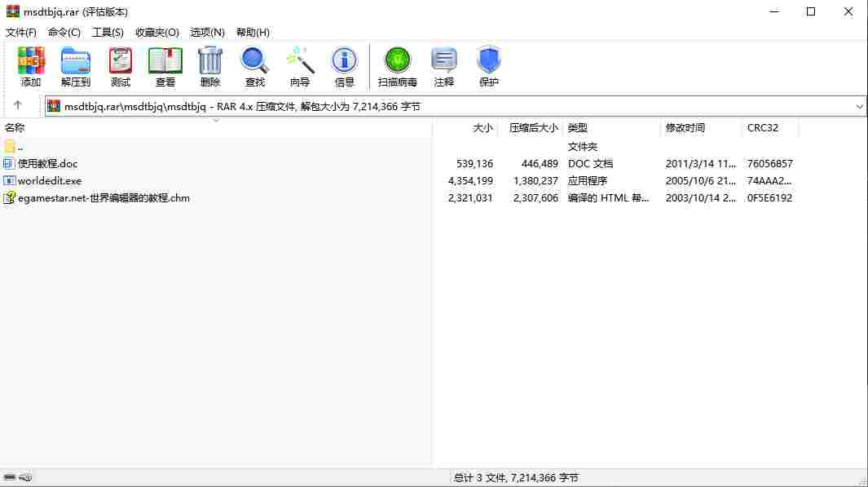
Task: Sort by 类型 column header
Action: click(x=577, y=127)
